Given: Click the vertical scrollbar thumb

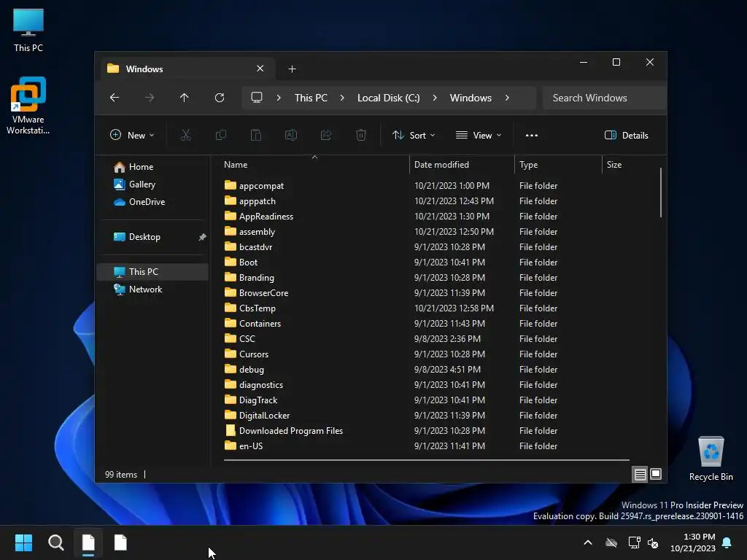Looking at the screenshot, I should pos(661,192).
